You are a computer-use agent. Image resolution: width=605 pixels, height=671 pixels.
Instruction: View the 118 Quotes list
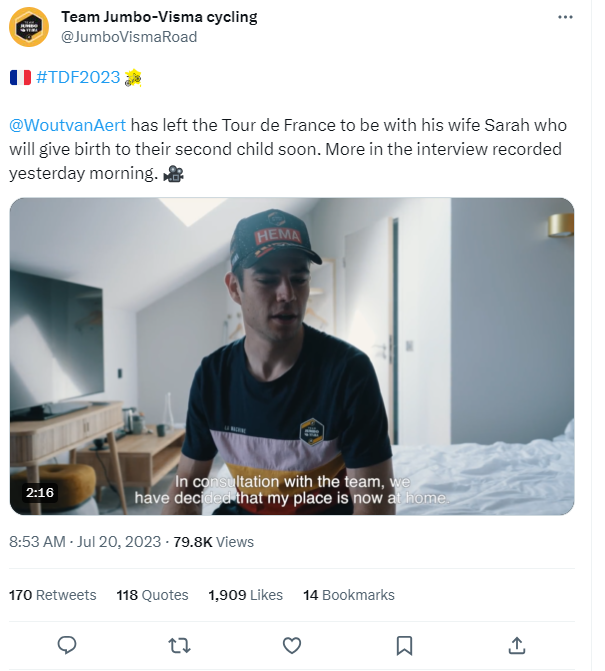(x=152, y=595)
